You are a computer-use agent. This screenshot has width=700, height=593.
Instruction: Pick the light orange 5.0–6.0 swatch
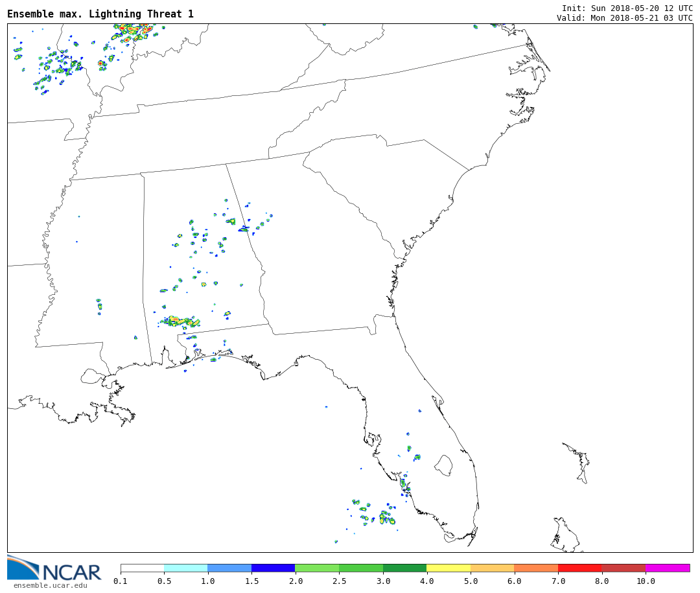tap(492, 568)
